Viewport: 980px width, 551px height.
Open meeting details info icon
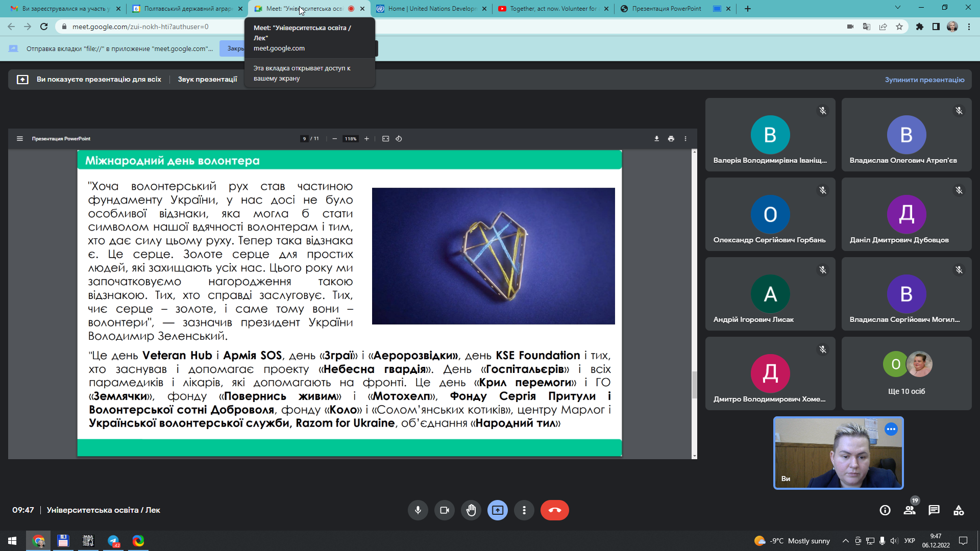pyautogui.click(x=885, y=510)
